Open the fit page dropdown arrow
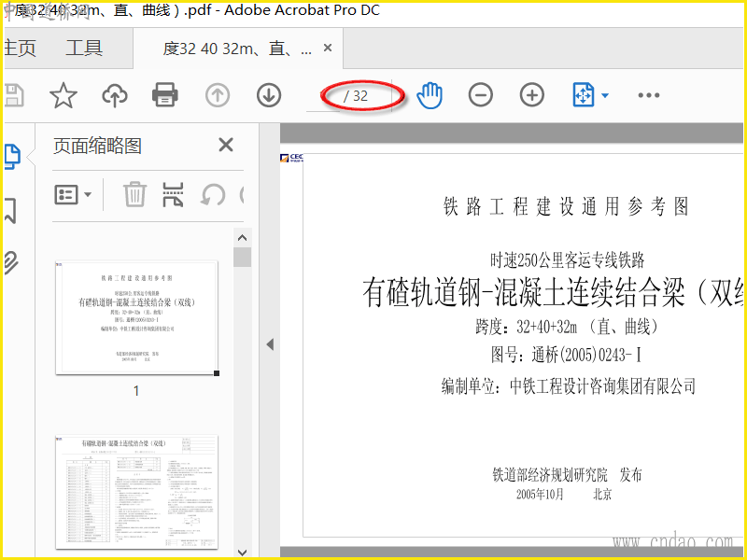This screenshot has width=747, height=560. tap(605, 95)
